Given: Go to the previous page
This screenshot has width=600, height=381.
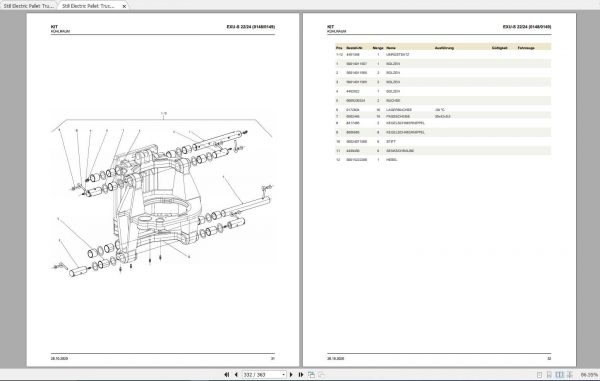Looking at the screenshot, I should pos(236,374).
